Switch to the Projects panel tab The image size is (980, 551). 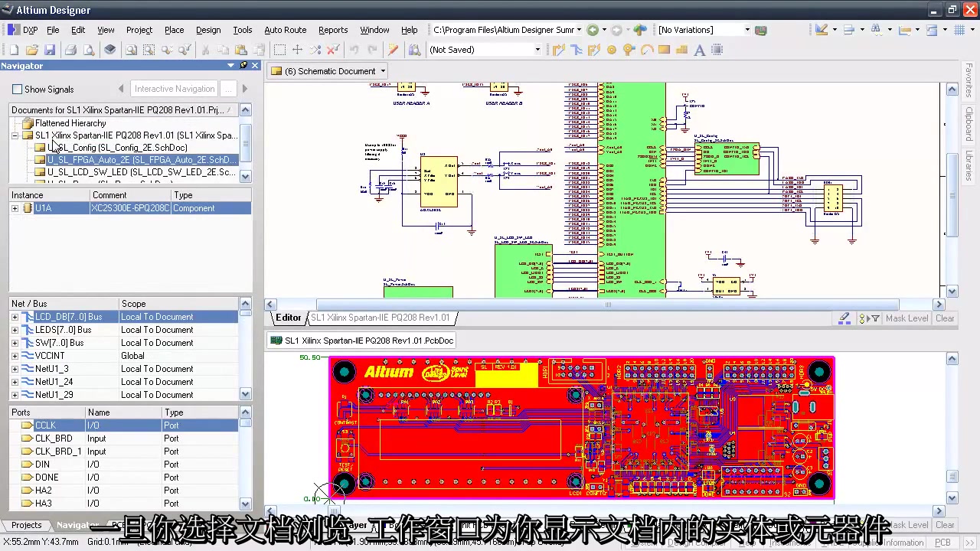coord(26,525)
